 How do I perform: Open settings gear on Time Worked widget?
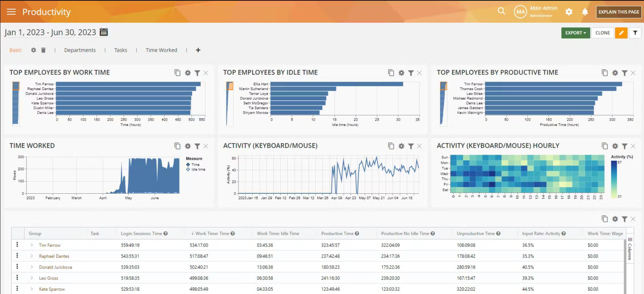(x=188, y=146)
